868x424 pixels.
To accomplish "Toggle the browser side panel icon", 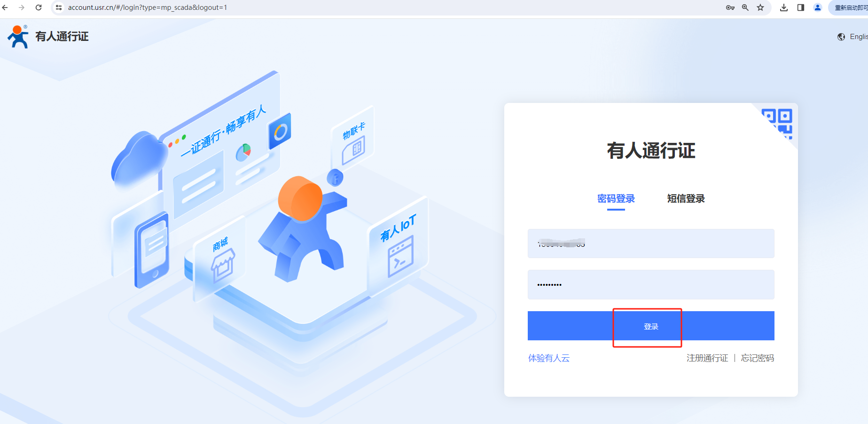I will click(801, 8).
